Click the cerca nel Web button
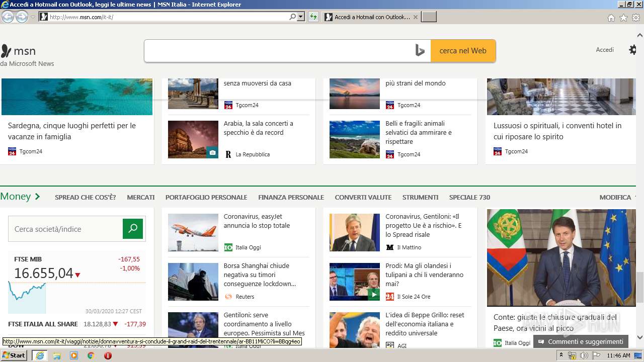This screenshot has width=644, height=362. pos(463,51)
